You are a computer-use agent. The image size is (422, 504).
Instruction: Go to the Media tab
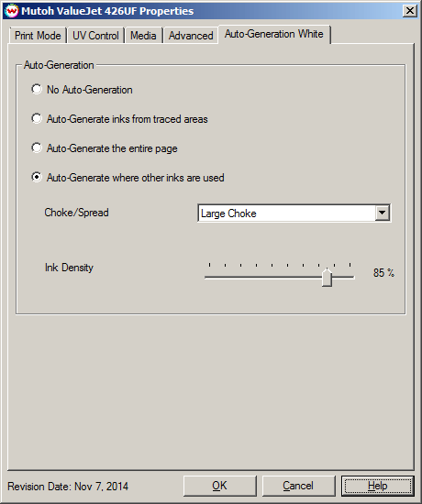(x=143, y=36)
